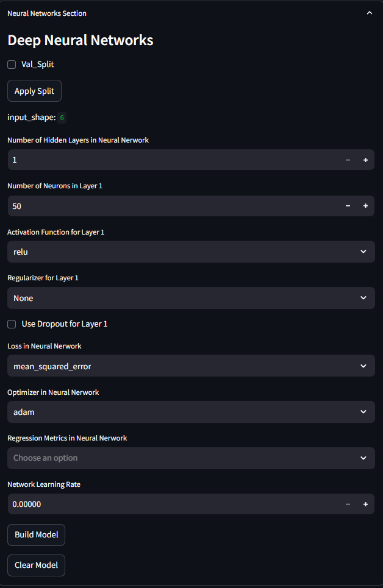Click the Build Model button
The height and width of the screenshot is (588, 383).
pos(36,535)
